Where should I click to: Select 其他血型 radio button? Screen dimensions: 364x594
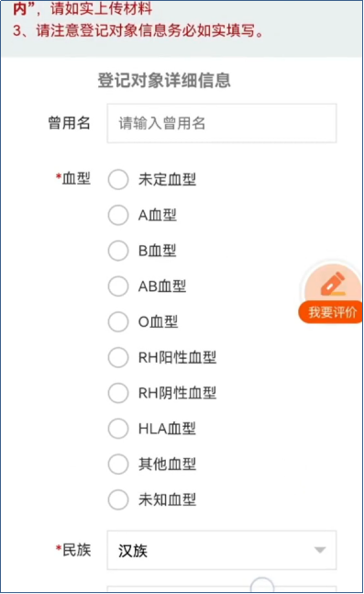click(118, 465)
